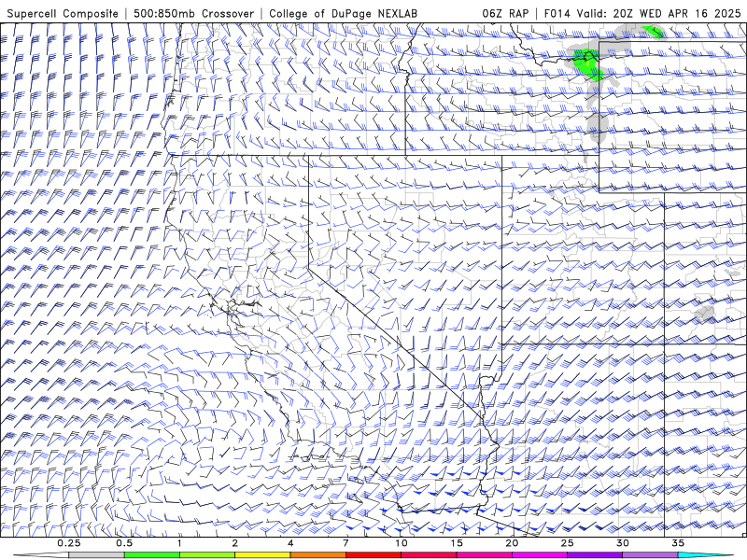Click the 35 value on the color scale
This screenshot has height=560, width=747.
(678, 543)
